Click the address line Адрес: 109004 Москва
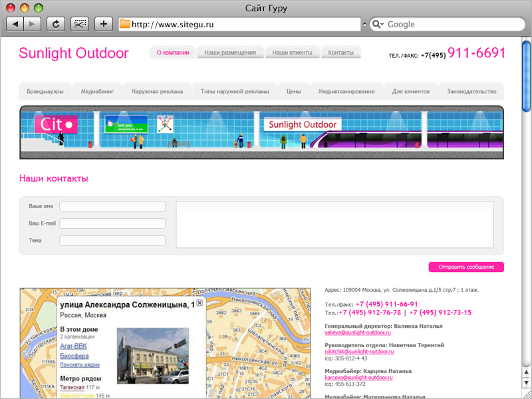The height and width of the screenshot is (399, 532). (x=402, y=290)
